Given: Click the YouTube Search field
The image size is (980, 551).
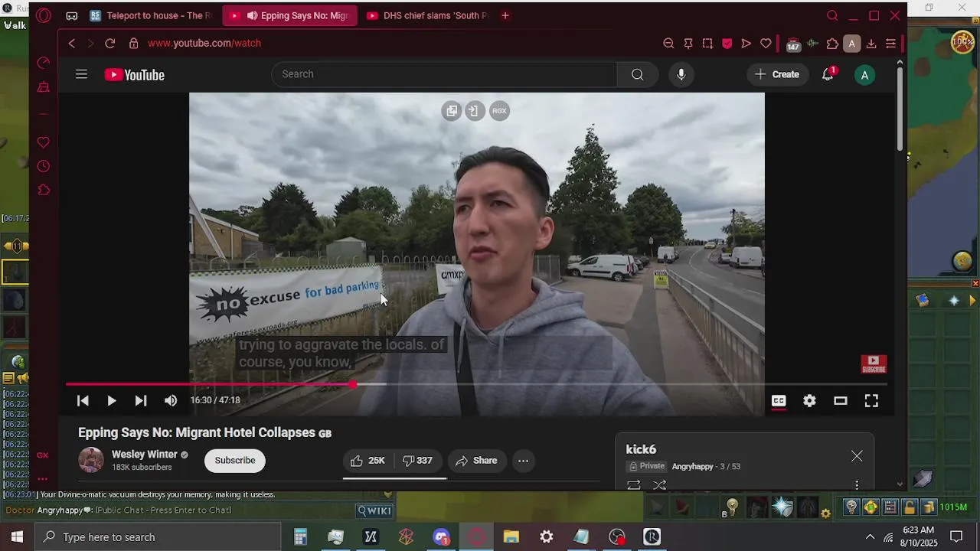Looking at the screenshot, I should click(444, 74).
